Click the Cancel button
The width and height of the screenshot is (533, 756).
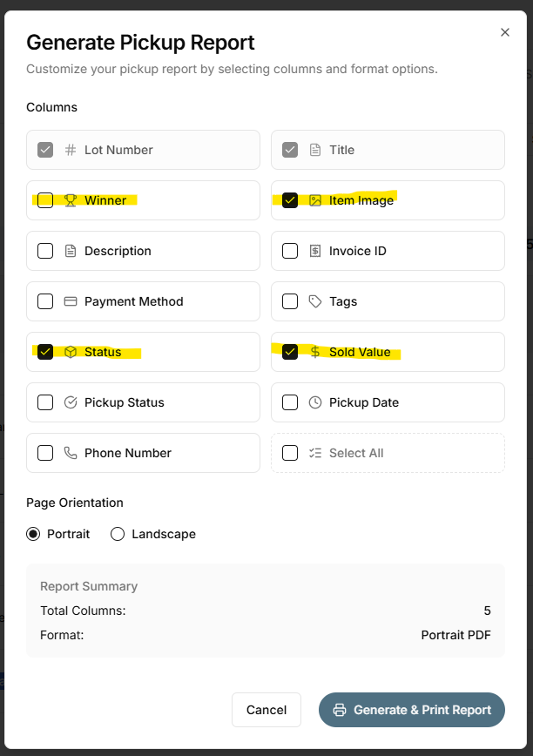pyautogui.click(x=266, y=710)
